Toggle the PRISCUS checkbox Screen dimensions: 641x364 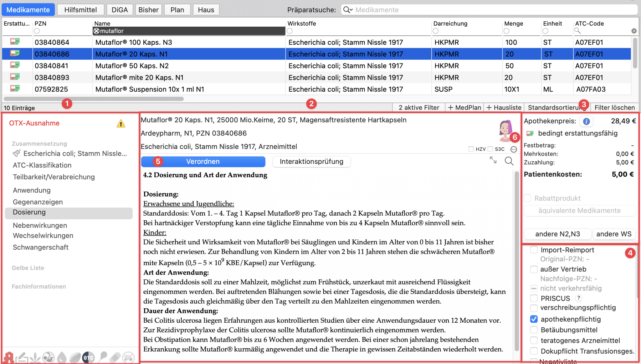tap(534, 298)
